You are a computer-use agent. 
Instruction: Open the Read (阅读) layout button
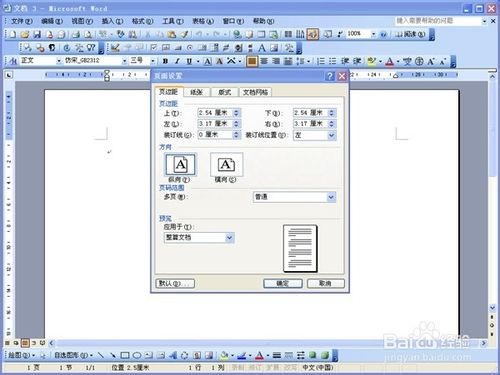(x=410, y=34)
